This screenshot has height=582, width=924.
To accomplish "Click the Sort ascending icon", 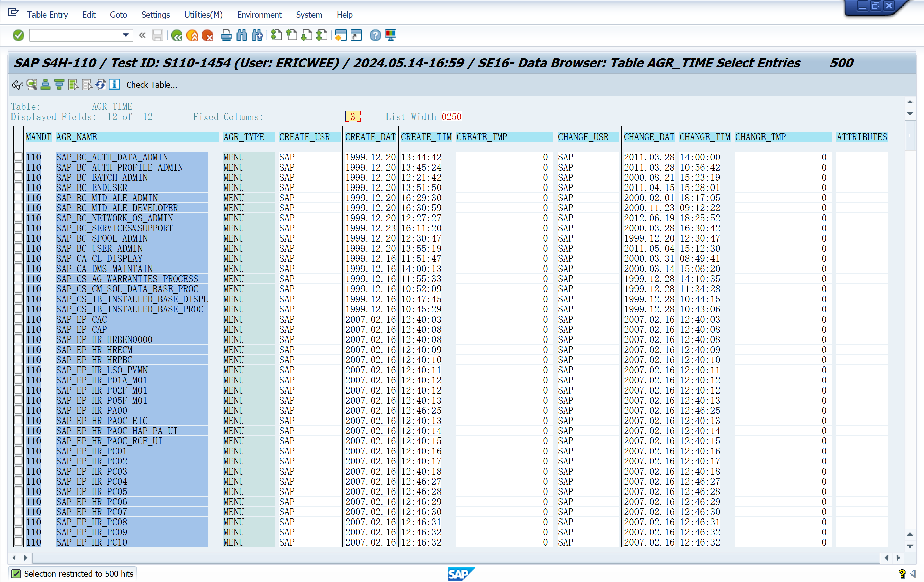I will [x=45, y=85].
